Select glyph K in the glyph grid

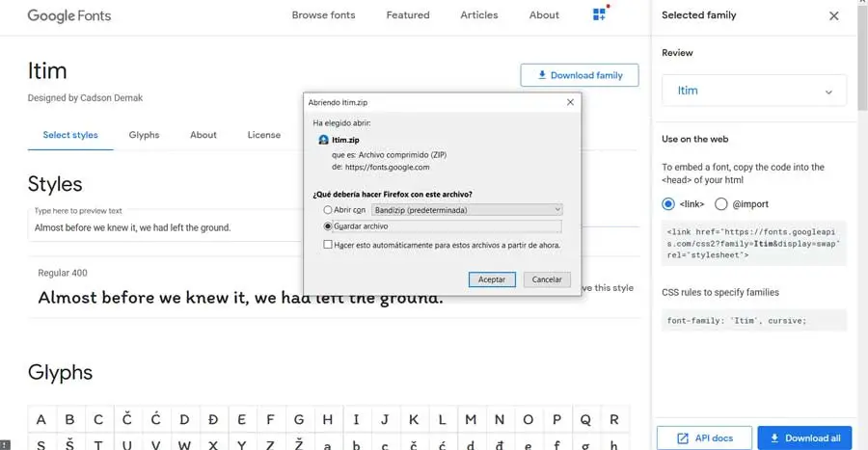414,419
